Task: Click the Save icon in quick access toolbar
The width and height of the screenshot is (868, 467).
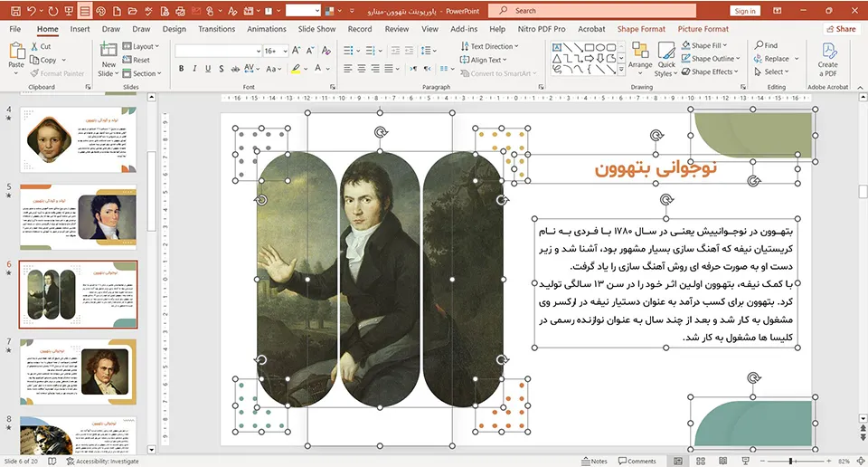Action: [x=15, y=11]
